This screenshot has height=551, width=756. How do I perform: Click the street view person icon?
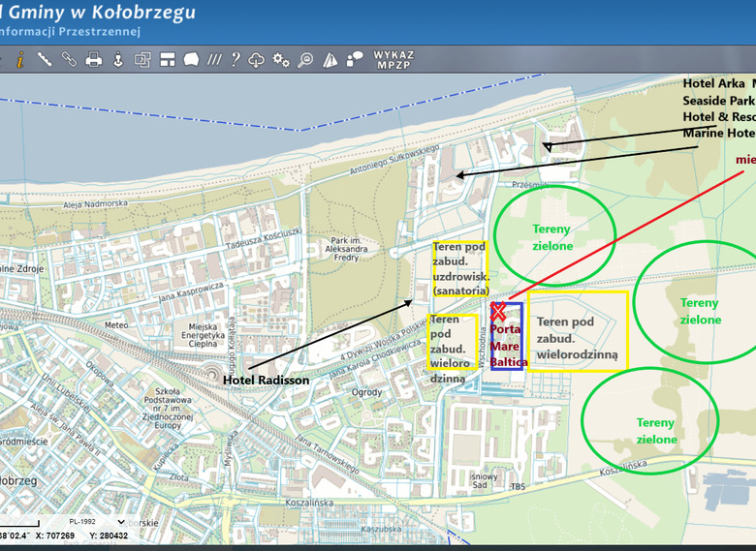tap(118, 60)
